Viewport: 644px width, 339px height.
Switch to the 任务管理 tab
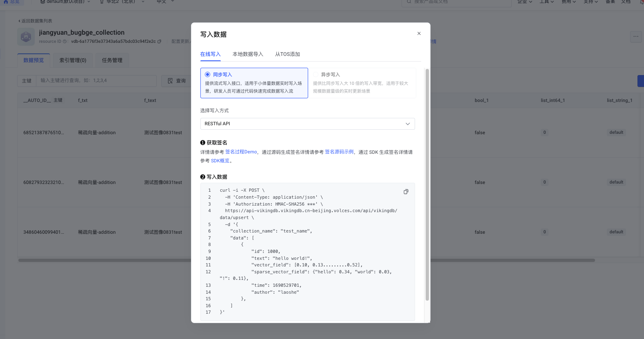pos(112,60)
